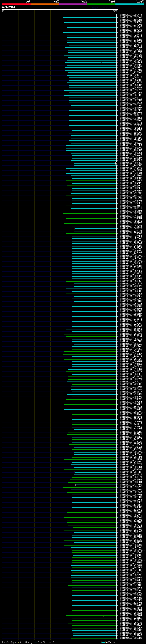The image size is (146, 644).
Task: Select the UniRef100_C5YJQ4 label
Action: tap(131, 47)
